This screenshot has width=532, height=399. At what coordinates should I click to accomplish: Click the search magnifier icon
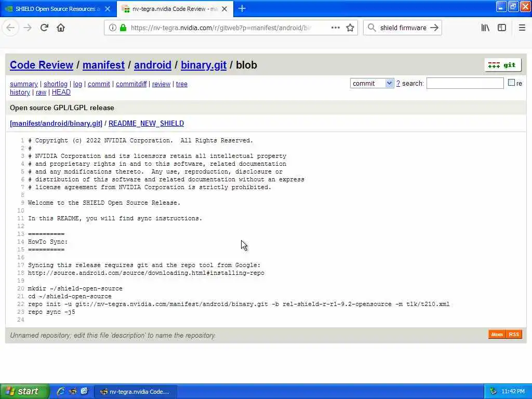[371, 28]
